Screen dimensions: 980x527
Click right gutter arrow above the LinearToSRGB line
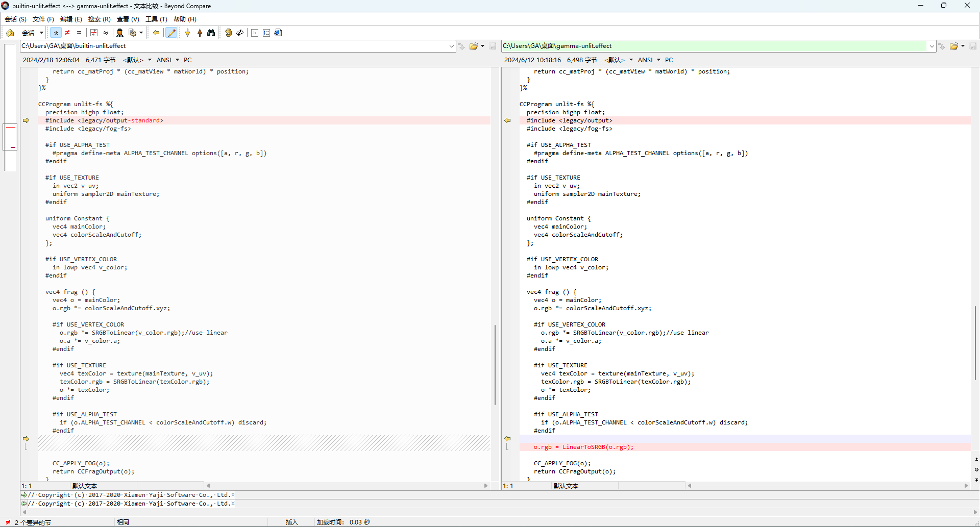(x=507, y=439)
